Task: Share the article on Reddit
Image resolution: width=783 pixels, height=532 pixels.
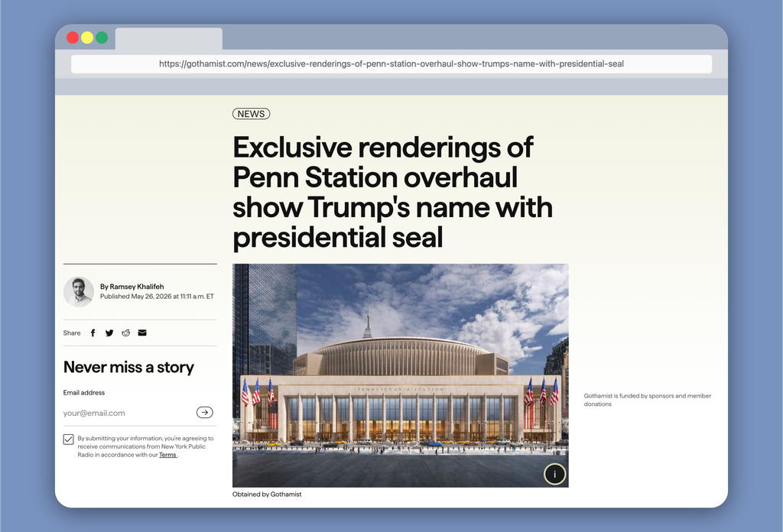Action: point(126,332)
